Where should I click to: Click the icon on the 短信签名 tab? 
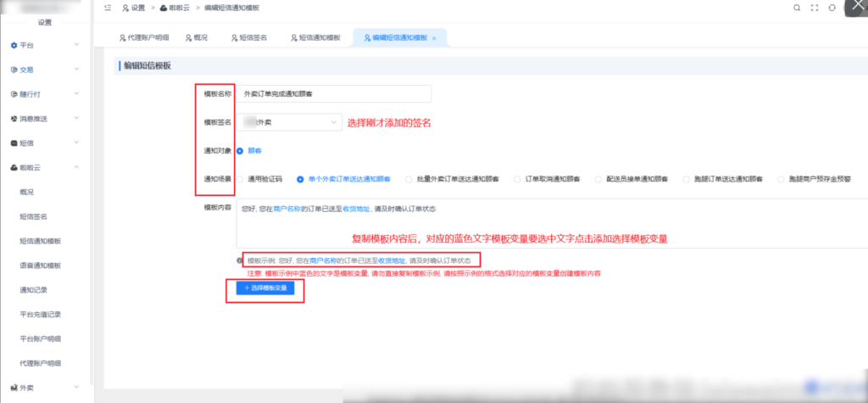[235, 37]
